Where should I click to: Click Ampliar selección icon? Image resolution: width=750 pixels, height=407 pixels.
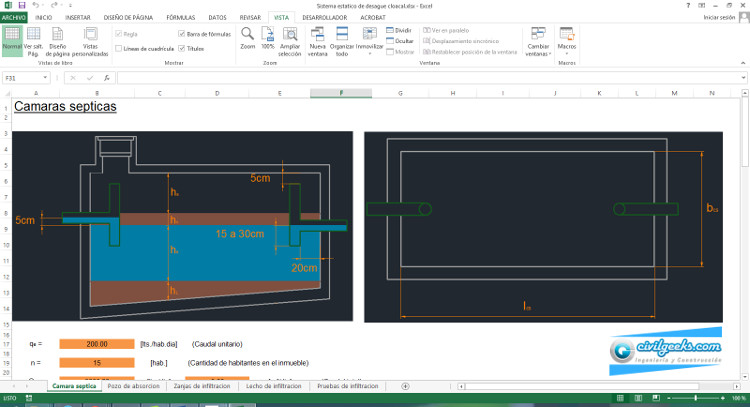tap(289, 37)
